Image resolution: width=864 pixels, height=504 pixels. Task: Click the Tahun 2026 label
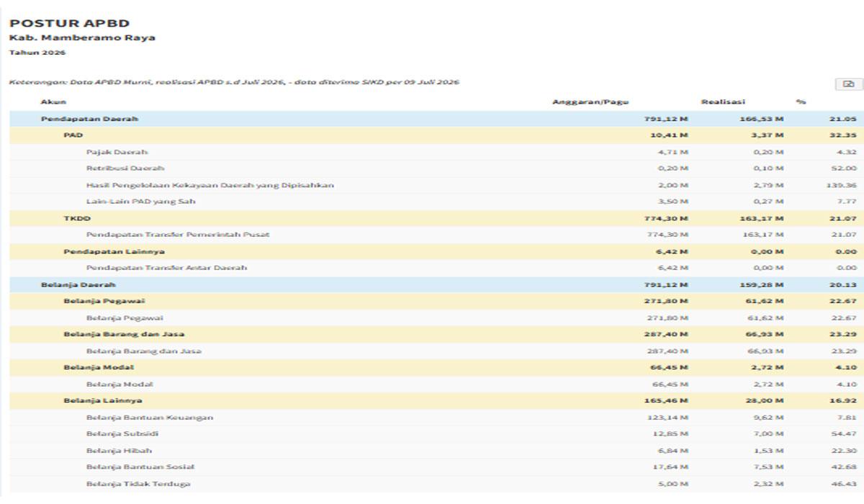(37, 53)
